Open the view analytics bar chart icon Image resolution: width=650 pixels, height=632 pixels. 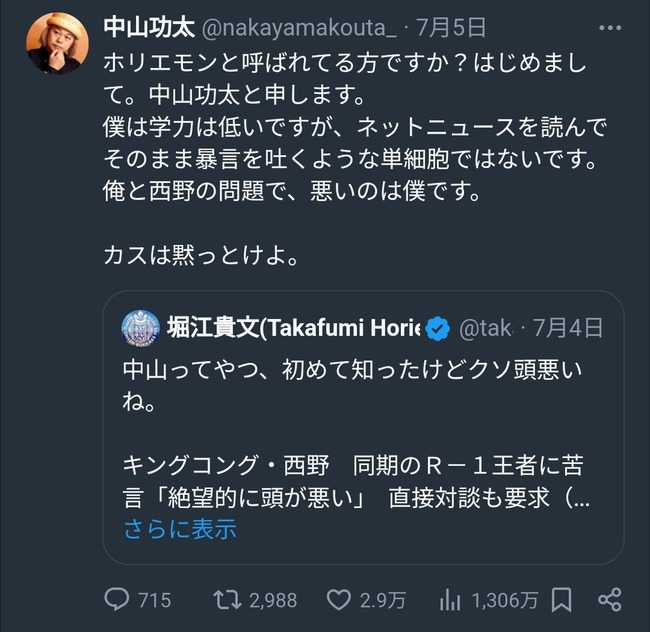(450, 600)
